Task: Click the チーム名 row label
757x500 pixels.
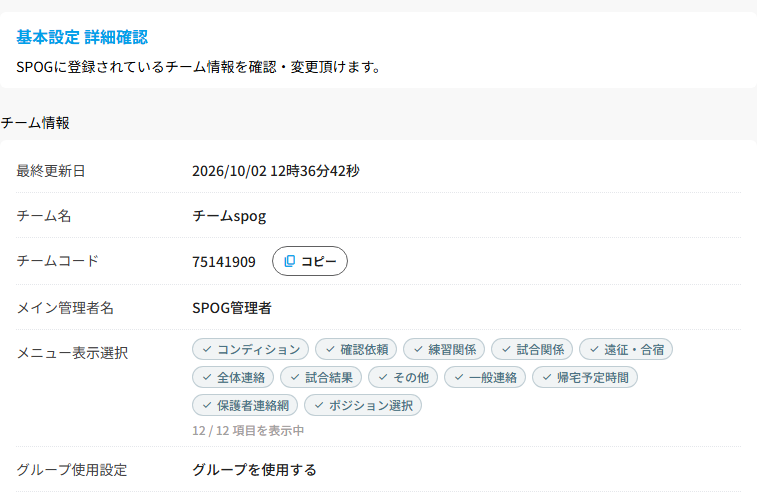Action: pyautogui.click(x=44, y=216)
